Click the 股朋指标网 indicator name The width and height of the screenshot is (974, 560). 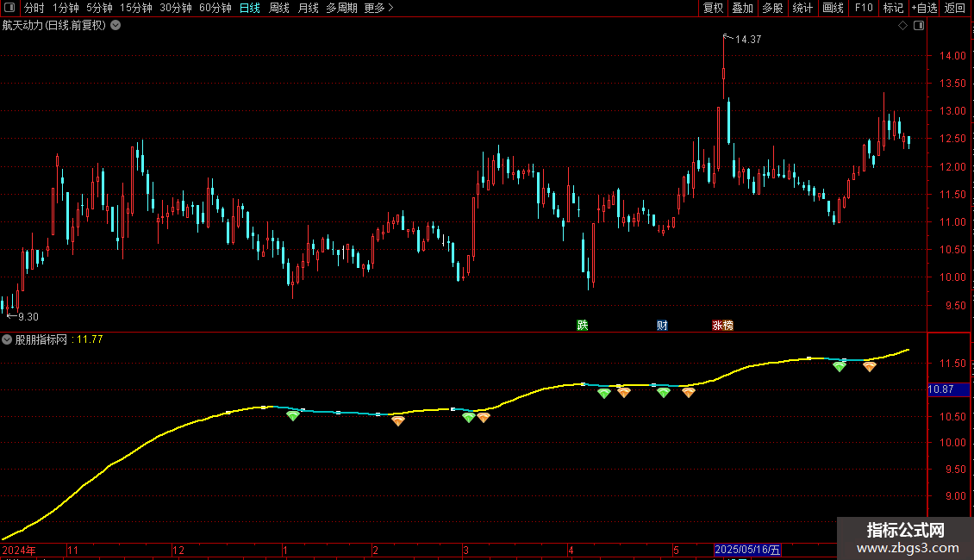41,339
